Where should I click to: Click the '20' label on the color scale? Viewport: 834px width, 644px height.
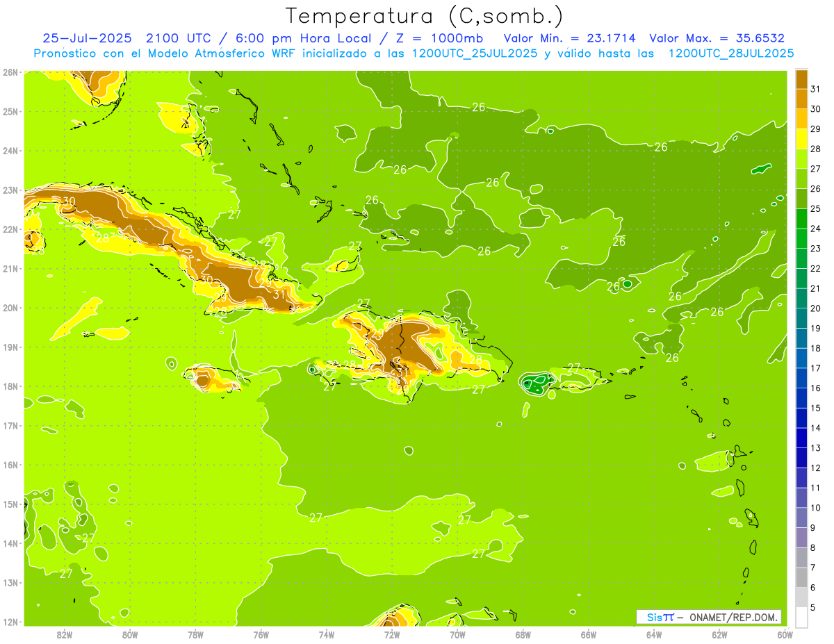tap(816, 308)
